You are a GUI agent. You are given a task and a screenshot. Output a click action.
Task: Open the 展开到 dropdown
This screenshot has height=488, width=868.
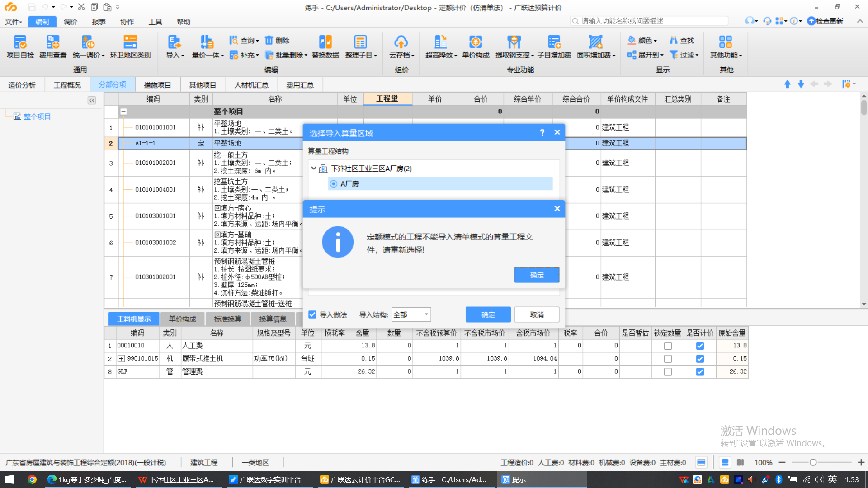645,55
